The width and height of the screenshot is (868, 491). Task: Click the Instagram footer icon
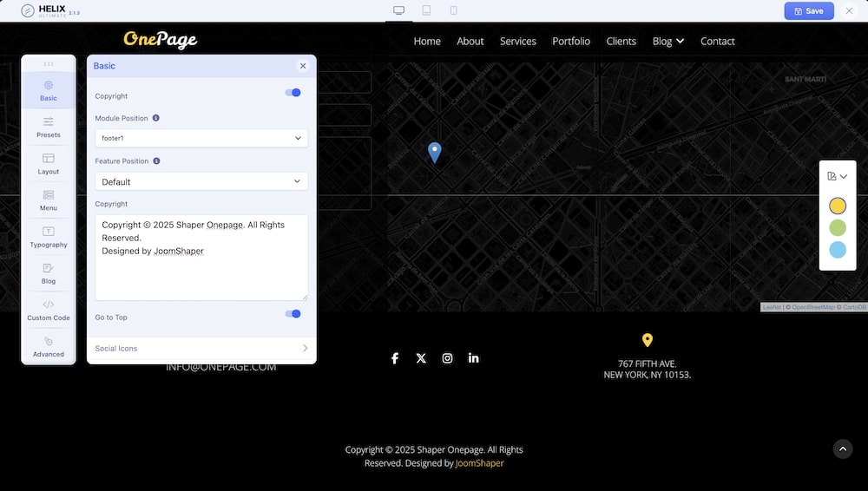pos(447,358)
